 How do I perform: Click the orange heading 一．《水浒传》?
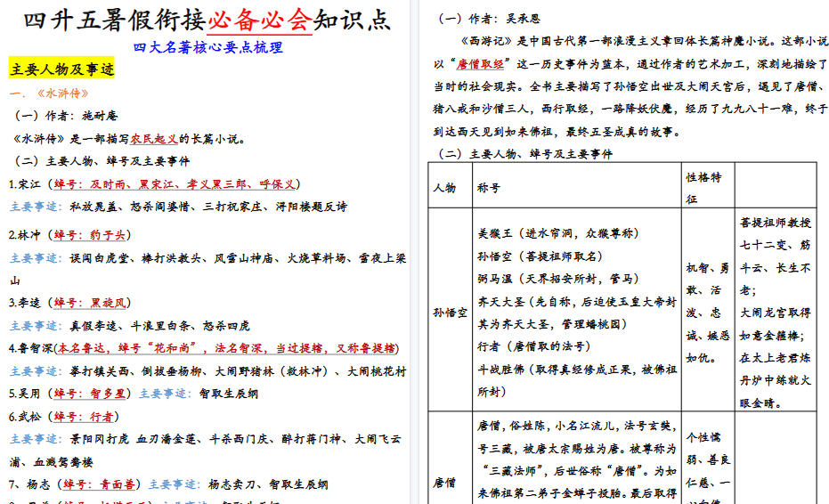click(x=49, y=93)
